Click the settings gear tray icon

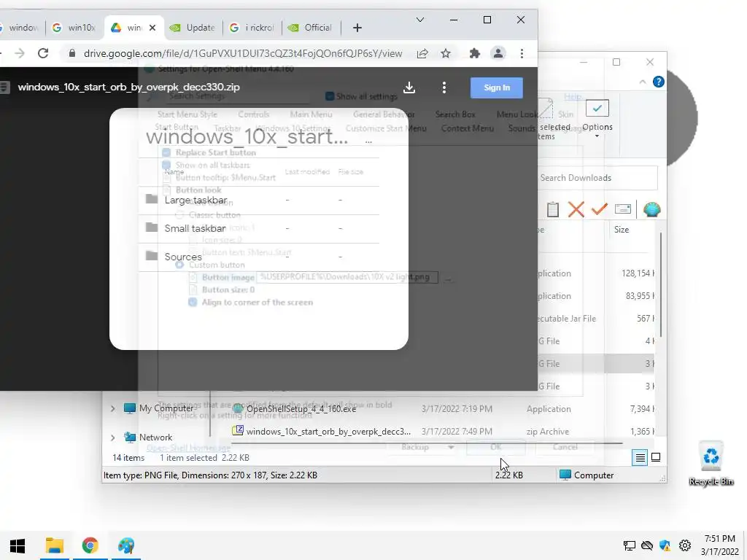(684, 545)
